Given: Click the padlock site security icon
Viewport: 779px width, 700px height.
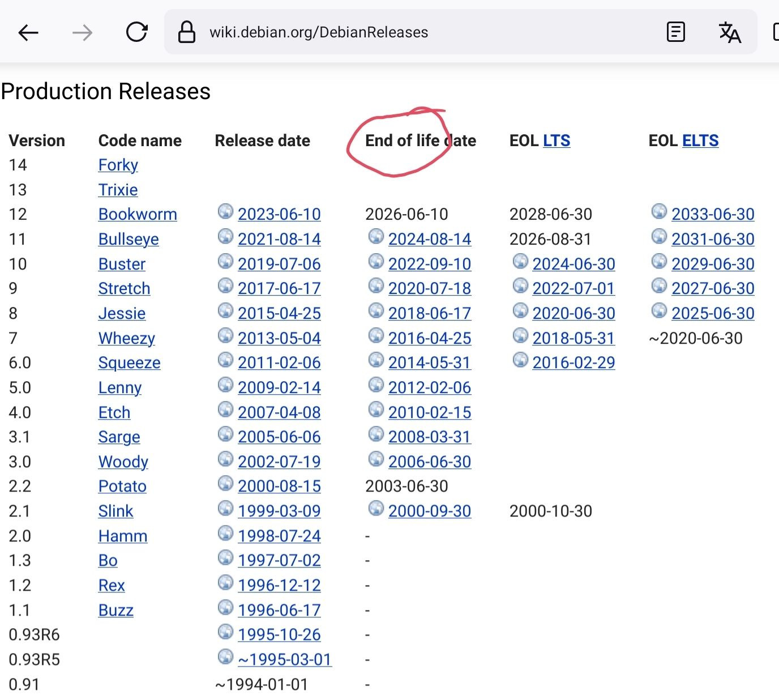Looking at the screenshot, I should click(x=187, y=32).
